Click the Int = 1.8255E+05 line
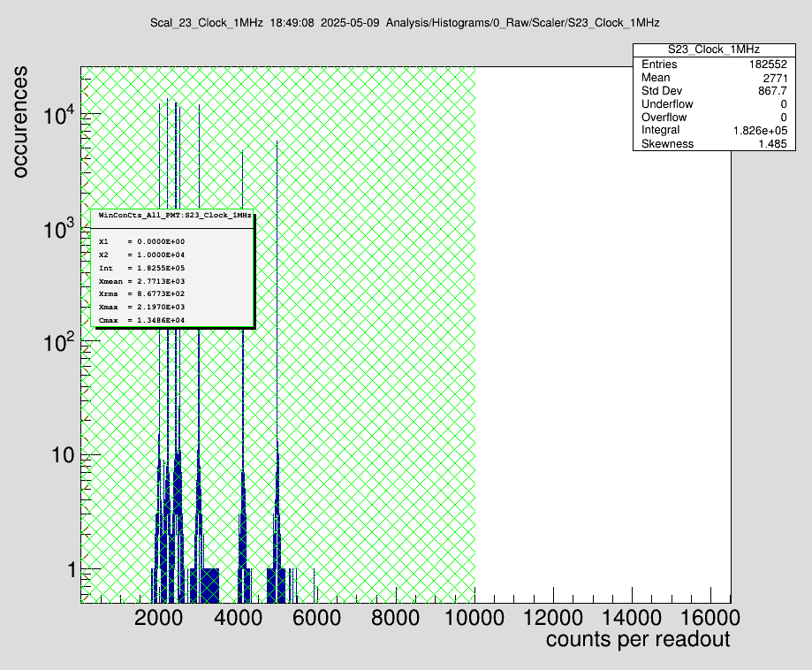Image resolution: width=812 pixels, height=670 pixels. pos(141,269)
